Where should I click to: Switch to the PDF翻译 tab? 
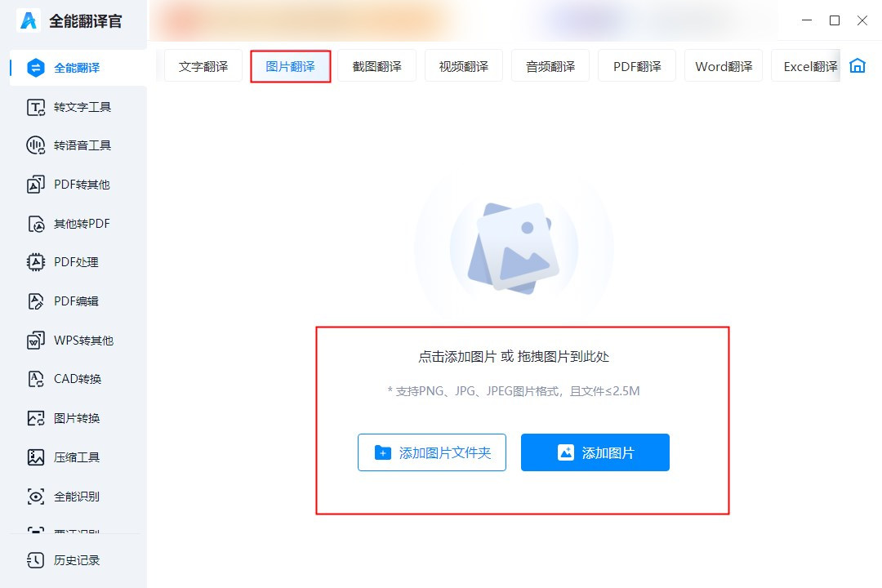[x=636, y=65]
